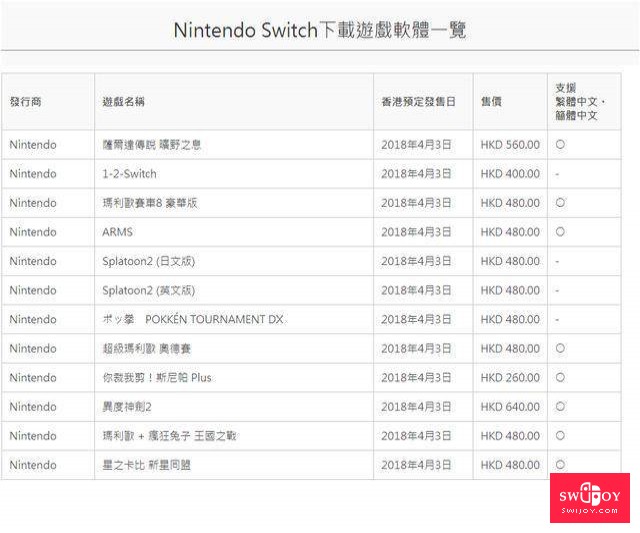Select ポッ拳 POKKÉN TOURNAMENT DX entry
The image size is (640, 533).
click(193, 320)
